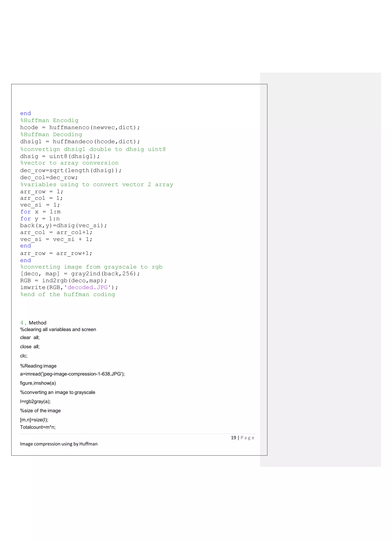Click the '%Huffman Decoding' comment

coord(51,134)
